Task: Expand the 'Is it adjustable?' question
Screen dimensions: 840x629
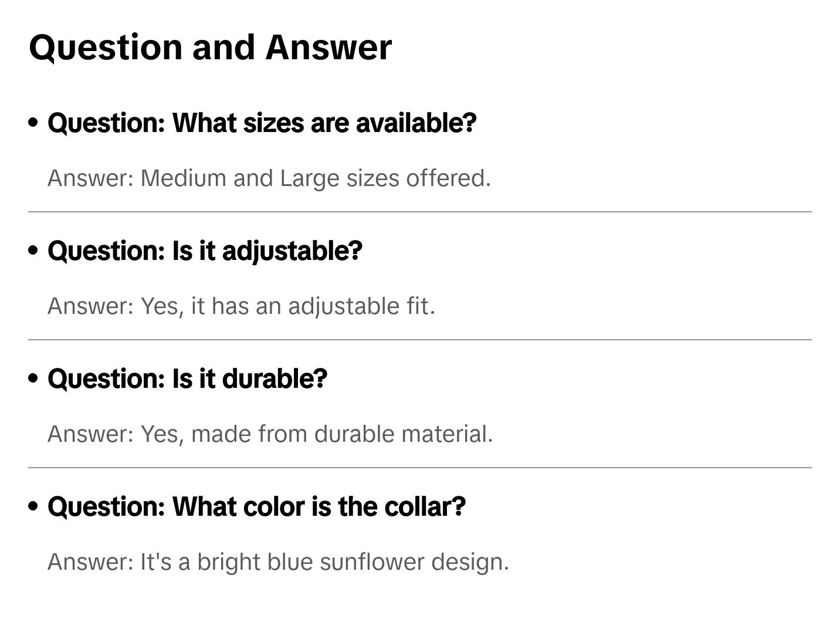Action: pyautogui.click(x=205, y=251)
